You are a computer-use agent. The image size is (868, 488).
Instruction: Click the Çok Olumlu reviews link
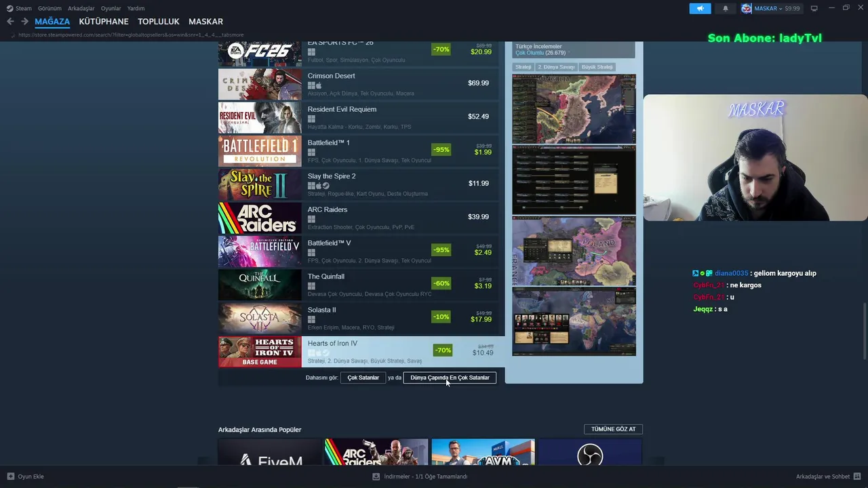tap(530, 53)
